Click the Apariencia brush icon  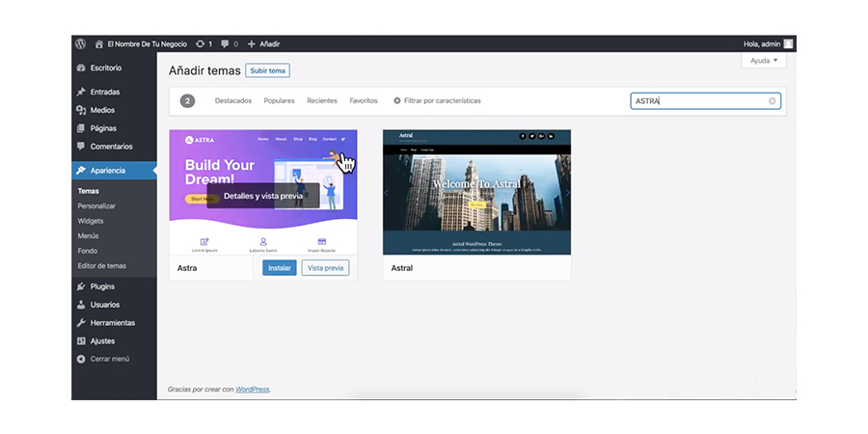coord(81,171)
